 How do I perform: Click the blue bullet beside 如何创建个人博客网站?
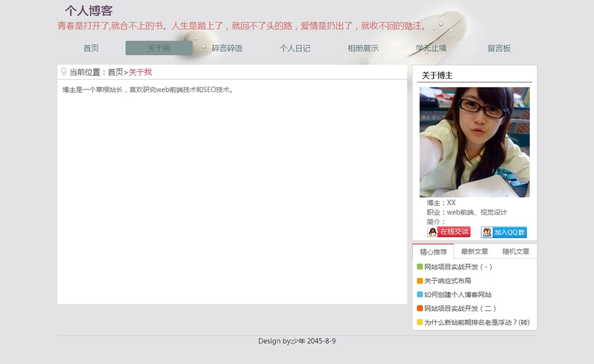click(420, 294)
